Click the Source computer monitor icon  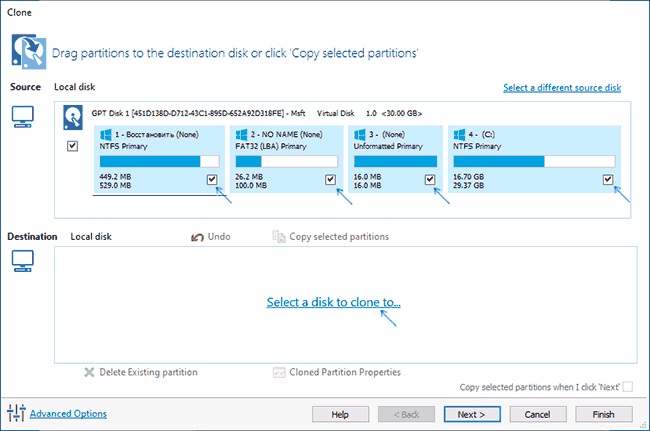(x=22, y=117)
